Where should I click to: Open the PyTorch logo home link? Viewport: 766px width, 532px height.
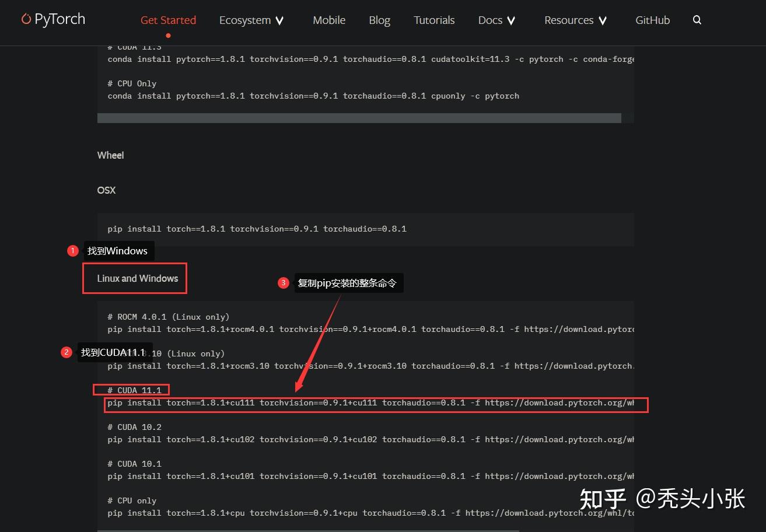click(x=53, y=19)
